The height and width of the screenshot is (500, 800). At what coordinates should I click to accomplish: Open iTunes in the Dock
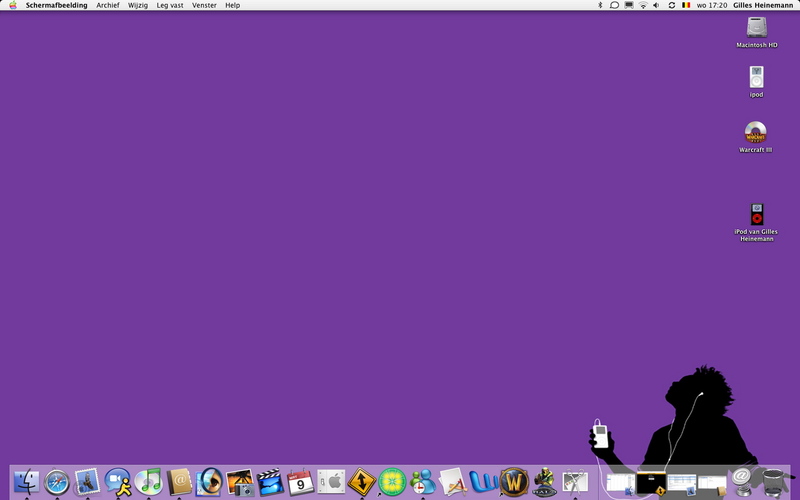(148, 482)
